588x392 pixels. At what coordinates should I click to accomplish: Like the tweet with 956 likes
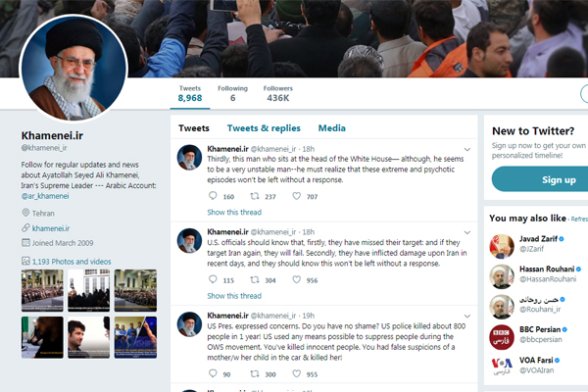[296, 279]
